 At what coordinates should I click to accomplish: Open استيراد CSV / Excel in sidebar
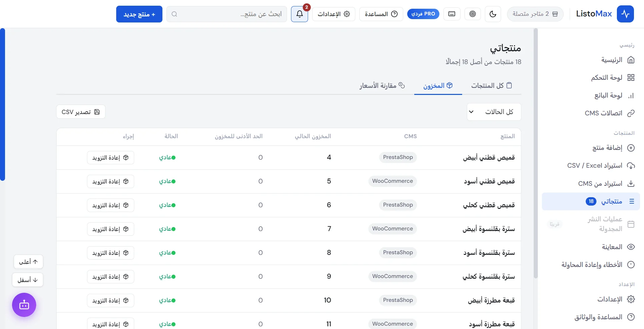591,166
